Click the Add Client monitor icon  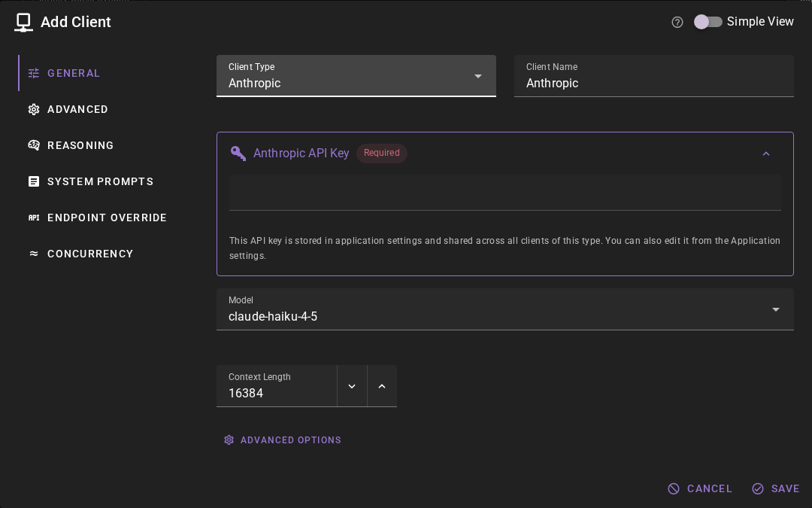point(23,23)
